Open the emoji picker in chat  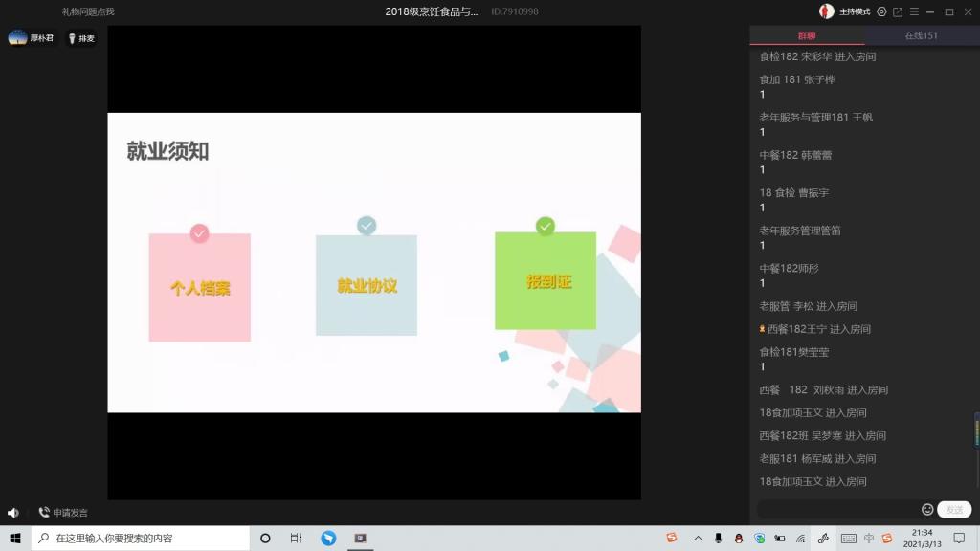tap(926, 510)
